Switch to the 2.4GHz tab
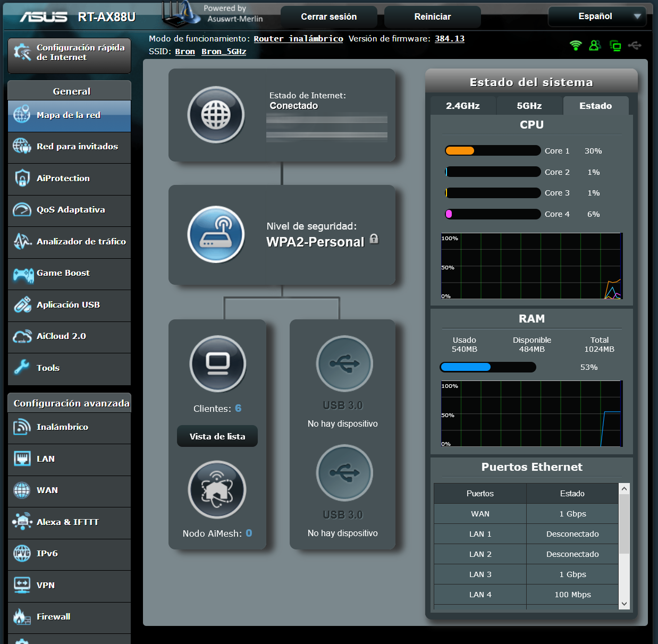 pyautogui.click(x=463, y=106)
